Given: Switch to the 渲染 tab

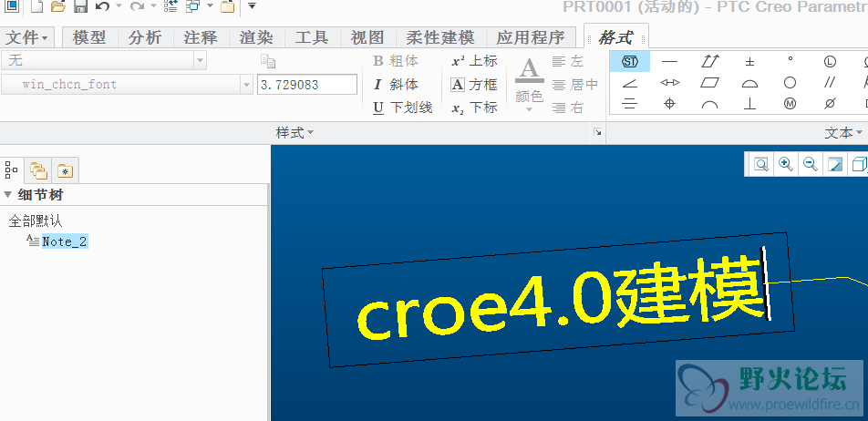Looking at the screenshot, I should pos(256,37).
